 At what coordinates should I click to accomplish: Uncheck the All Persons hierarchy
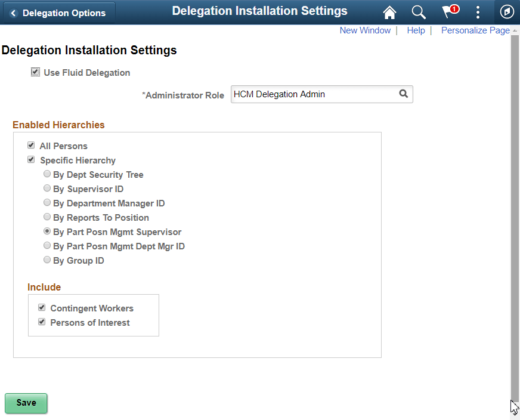pyautogui.click(x=31, y=145)
